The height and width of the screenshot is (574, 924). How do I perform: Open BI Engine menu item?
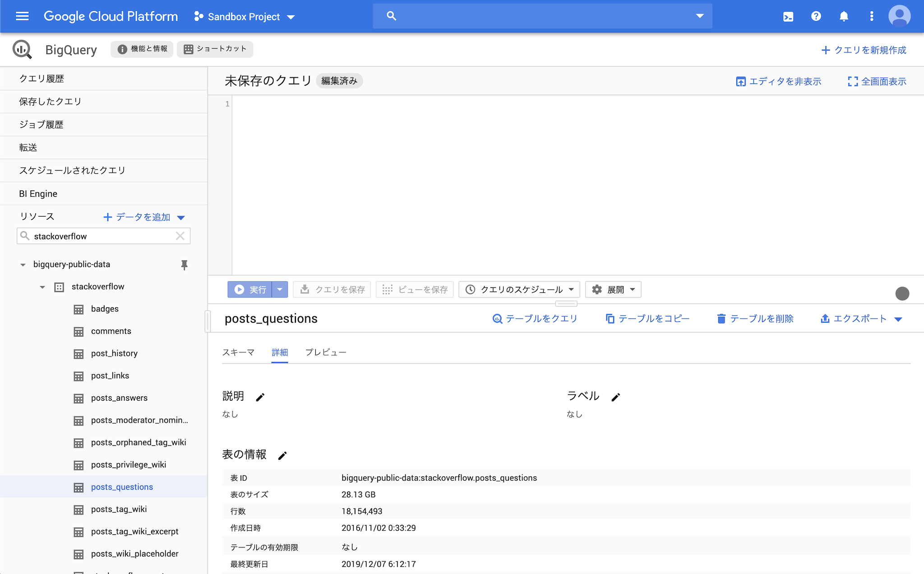[x=104, y=194]
